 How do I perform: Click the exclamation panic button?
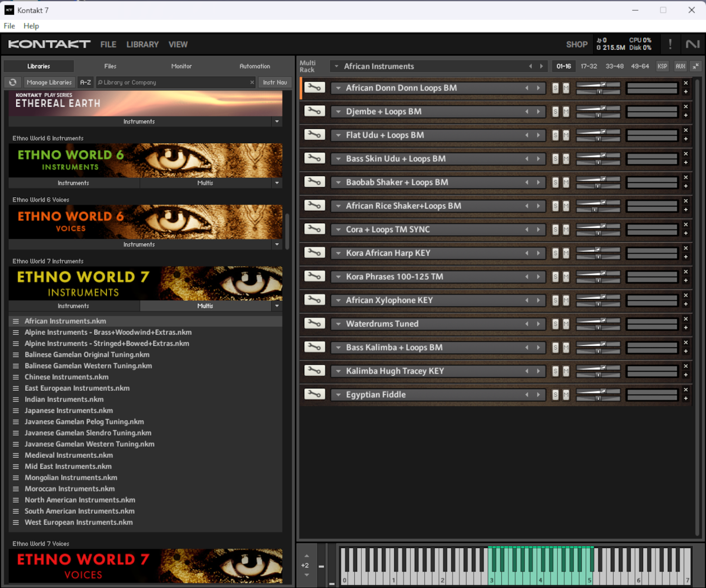pos(670,44)
